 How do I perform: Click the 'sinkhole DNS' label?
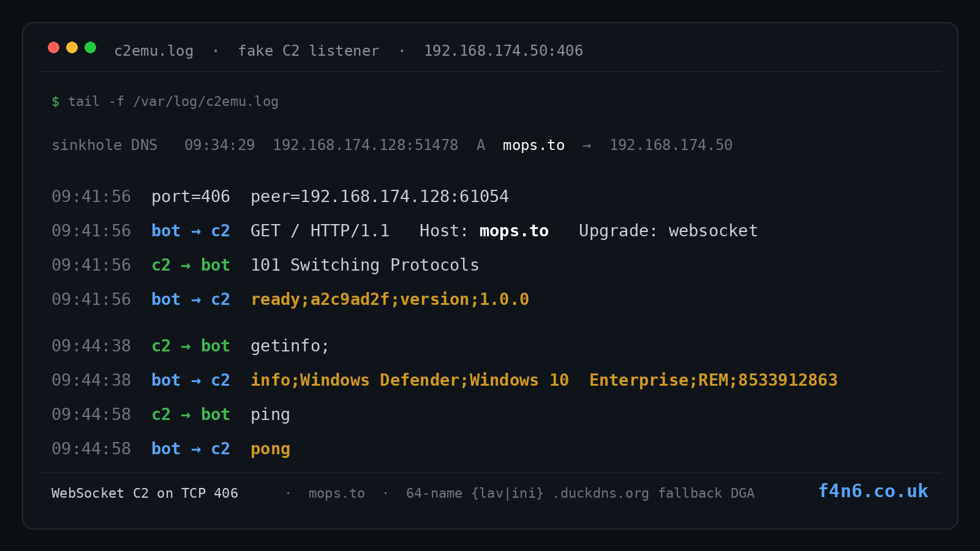click(105, 145)
